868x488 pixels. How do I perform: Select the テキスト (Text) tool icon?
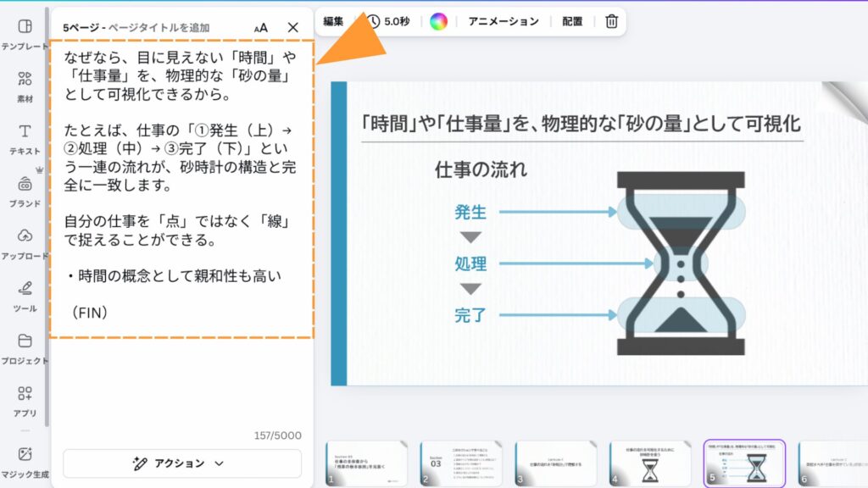coord(25,132)
